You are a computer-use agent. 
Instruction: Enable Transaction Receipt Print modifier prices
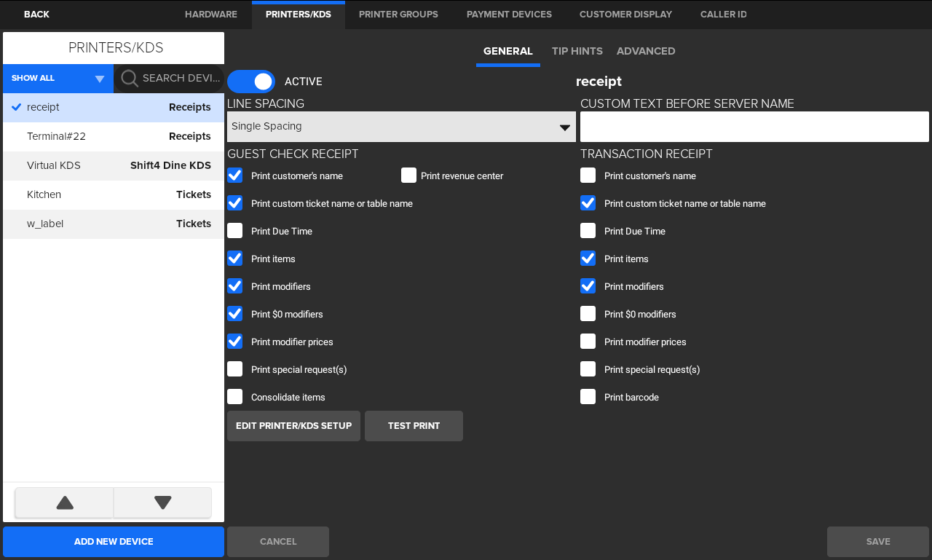click(588, 342)
